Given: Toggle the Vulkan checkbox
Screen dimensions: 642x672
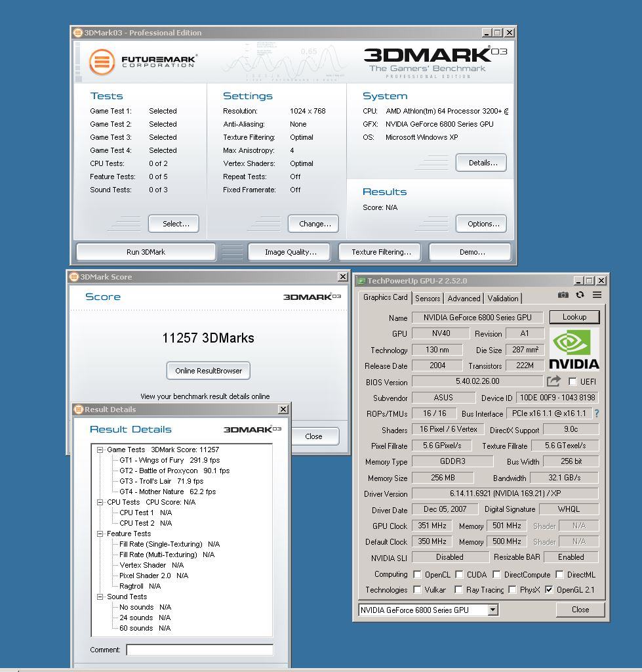Looking at the screenshot, I should click(417, 590).
